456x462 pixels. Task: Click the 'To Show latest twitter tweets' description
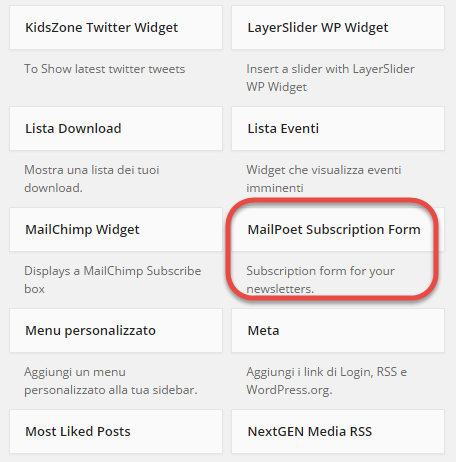point(105,69)
